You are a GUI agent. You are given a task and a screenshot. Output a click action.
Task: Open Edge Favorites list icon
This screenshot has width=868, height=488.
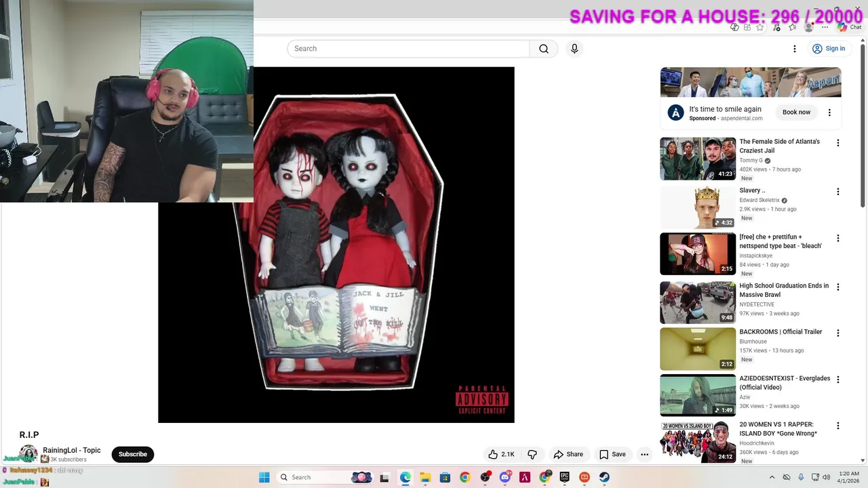click(x=792, y=27)
